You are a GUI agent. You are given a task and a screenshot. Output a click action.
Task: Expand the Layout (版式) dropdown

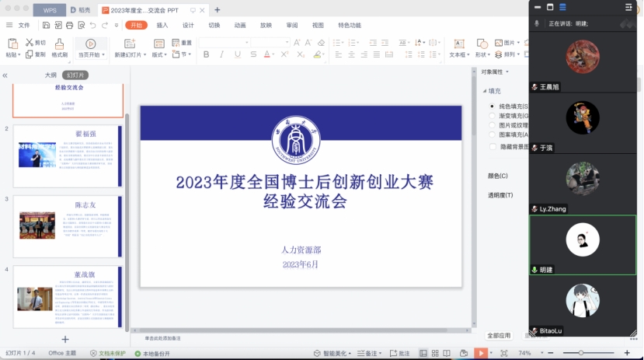tap(159, 55)
